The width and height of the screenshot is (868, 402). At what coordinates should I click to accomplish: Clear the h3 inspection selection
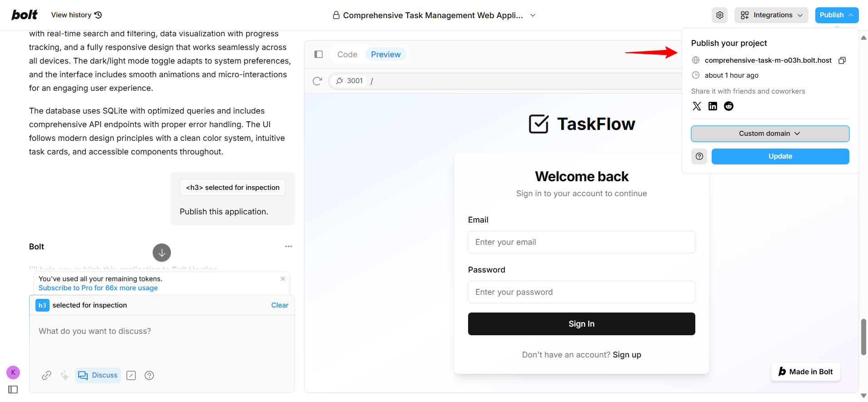280,305
